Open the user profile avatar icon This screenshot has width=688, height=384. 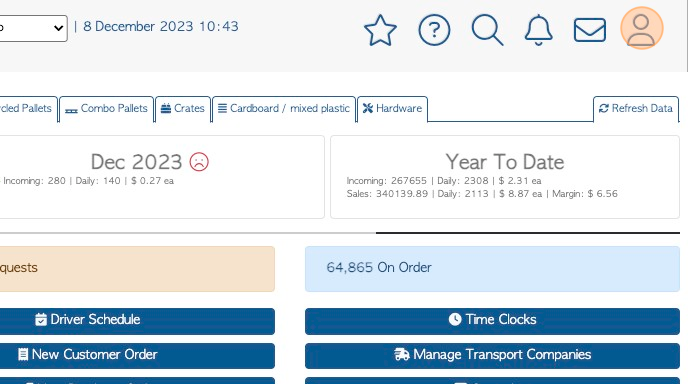click(641, 28)
